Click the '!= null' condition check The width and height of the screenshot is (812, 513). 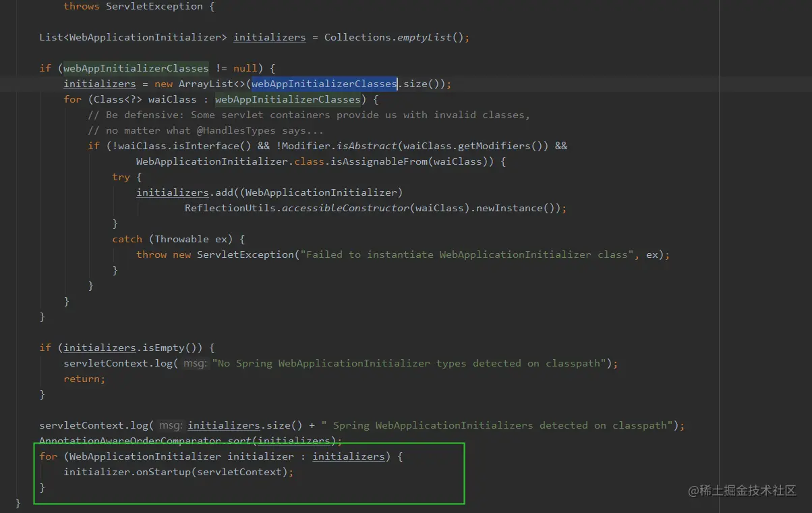tap(236, 68)
